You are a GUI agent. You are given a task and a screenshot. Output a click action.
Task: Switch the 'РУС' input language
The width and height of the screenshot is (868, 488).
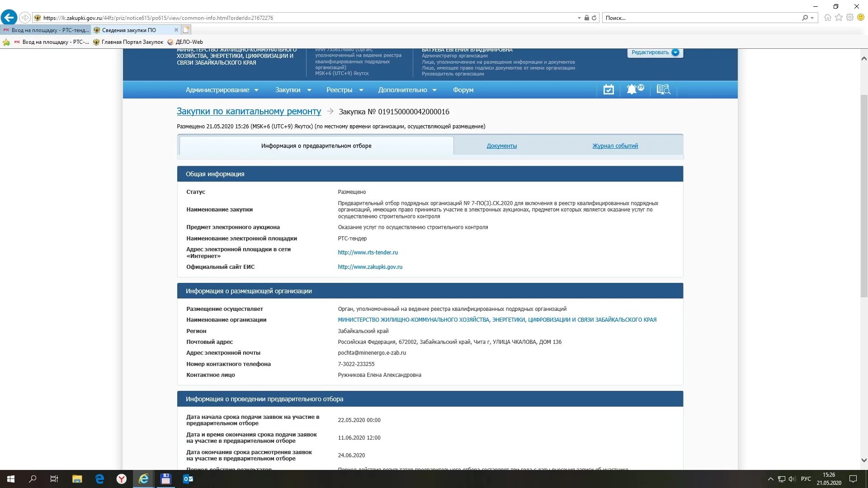pos(806,479)
